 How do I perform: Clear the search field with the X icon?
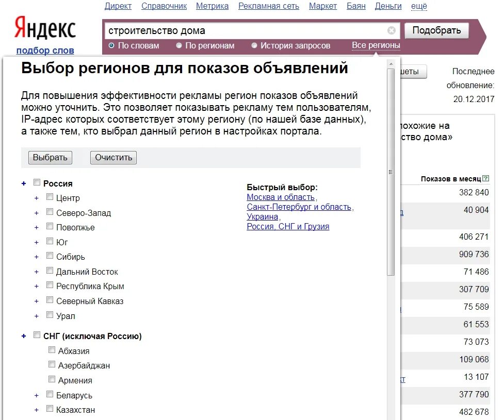click(391, 30)
